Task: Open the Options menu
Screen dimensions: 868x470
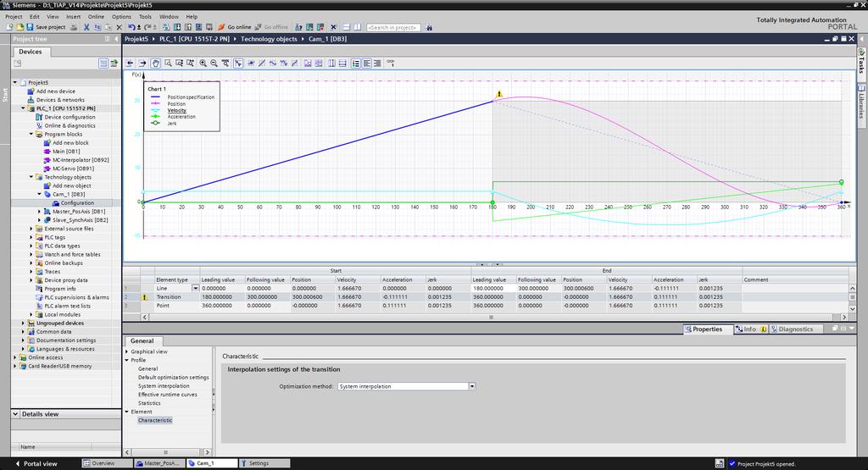Action: pyautogui.click(x=121, y=17)
